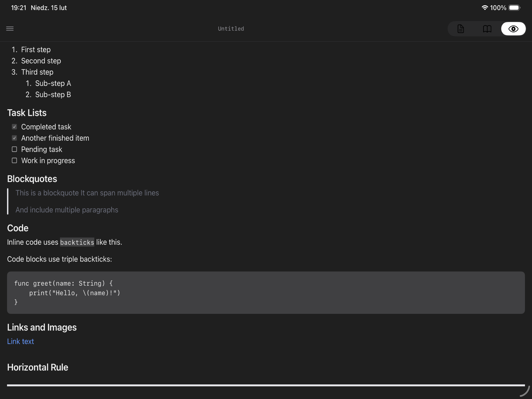Click the print Hello code line

point(75,293)
